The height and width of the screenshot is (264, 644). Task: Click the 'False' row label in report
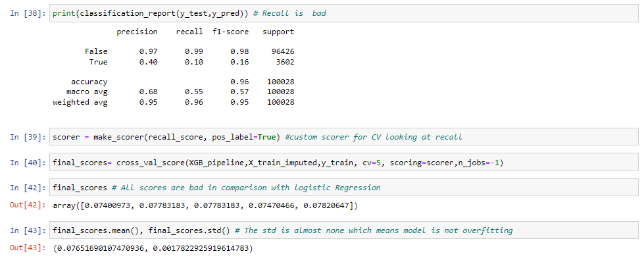click(96, 52)
